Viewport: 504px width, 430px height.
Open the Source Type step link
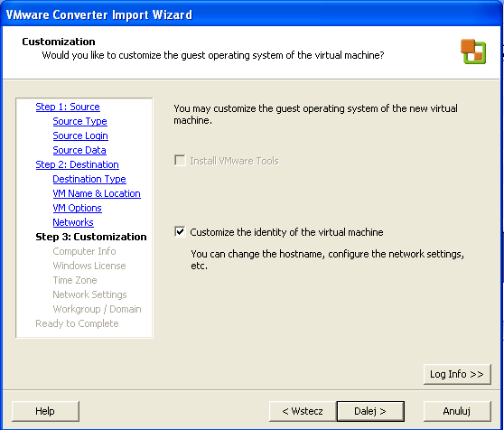point(79,121)
